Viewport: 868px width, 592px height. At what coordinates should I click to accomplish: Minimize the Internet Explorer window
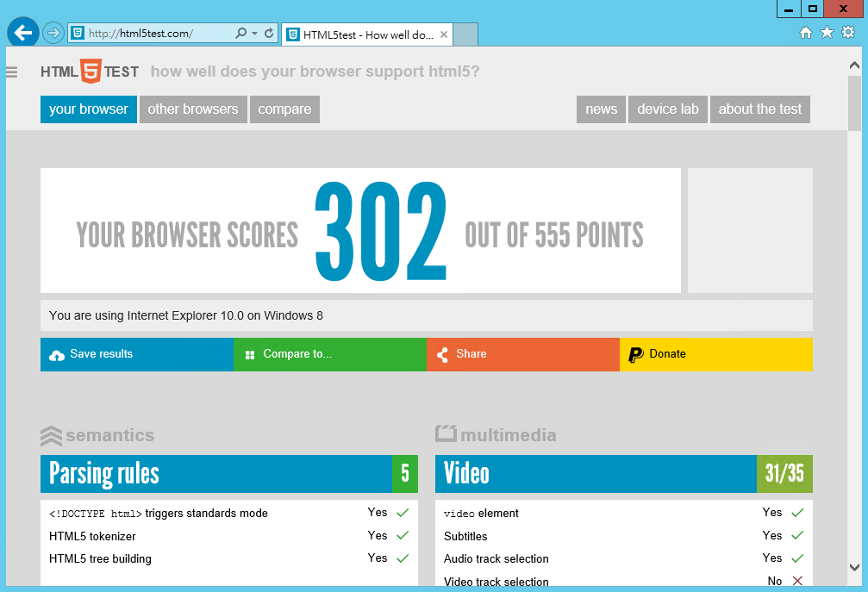(x=789, y=9)
